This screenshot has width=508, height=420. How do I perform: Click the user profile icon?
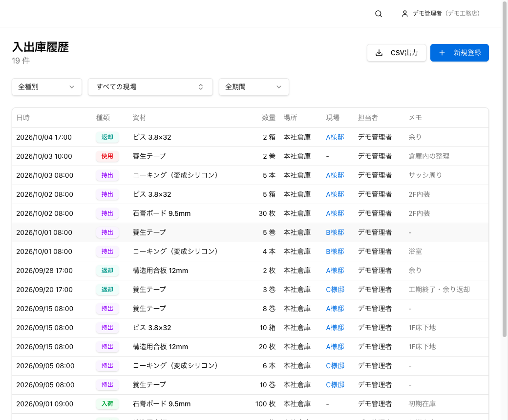coord(404,14)
